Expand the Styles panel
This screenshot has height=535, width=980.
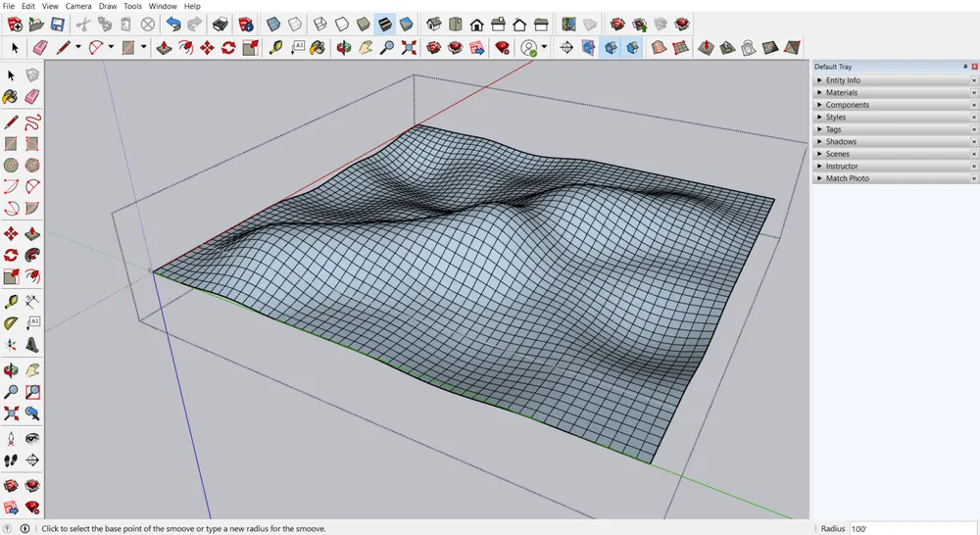pyautogui.click(x=895, y=117)
